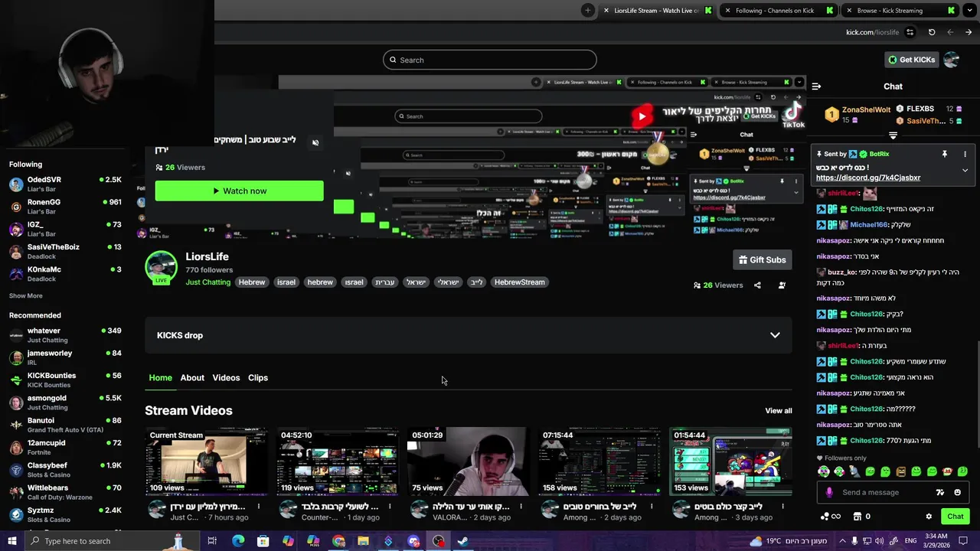Click the channel points infinity icon
Image resolution: width=980 pixels, height=551 pixels.
tap(835, 517)
